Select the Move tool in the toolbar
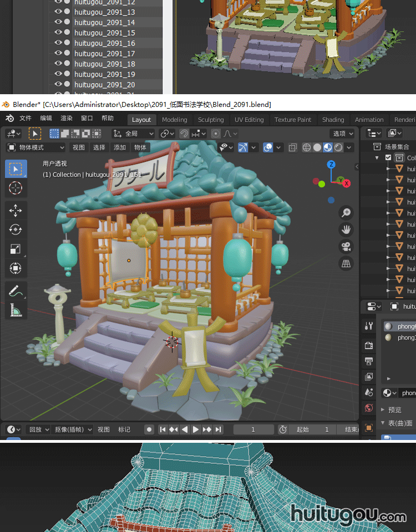 [16, 210]
